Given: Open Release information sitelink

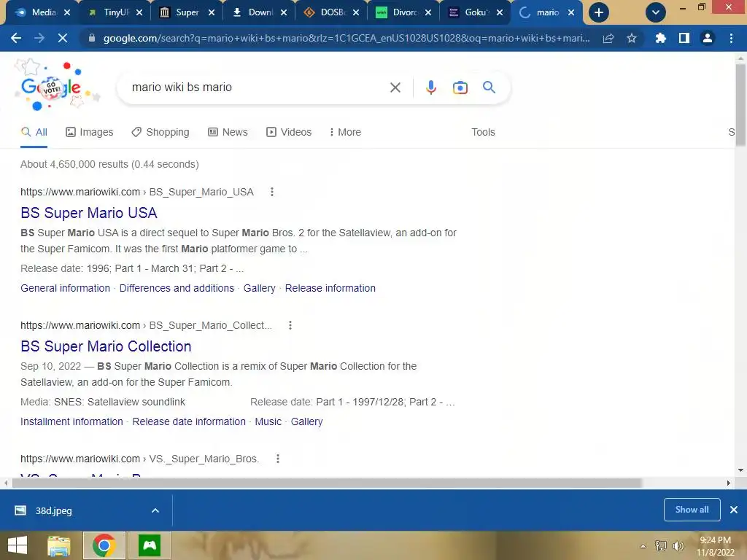Looking at the screenshot, I should click(330, 288).
